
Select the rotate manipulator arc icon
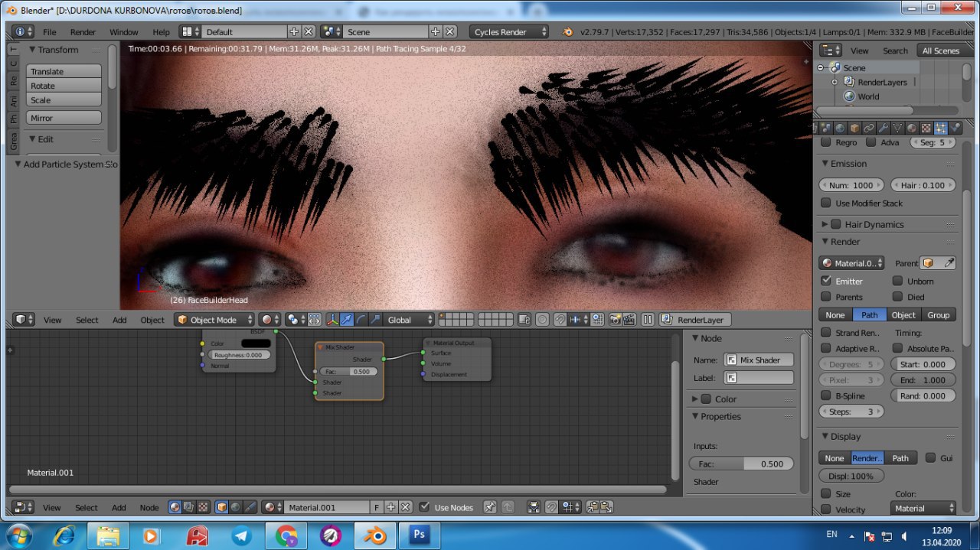(x=361, y=320)
